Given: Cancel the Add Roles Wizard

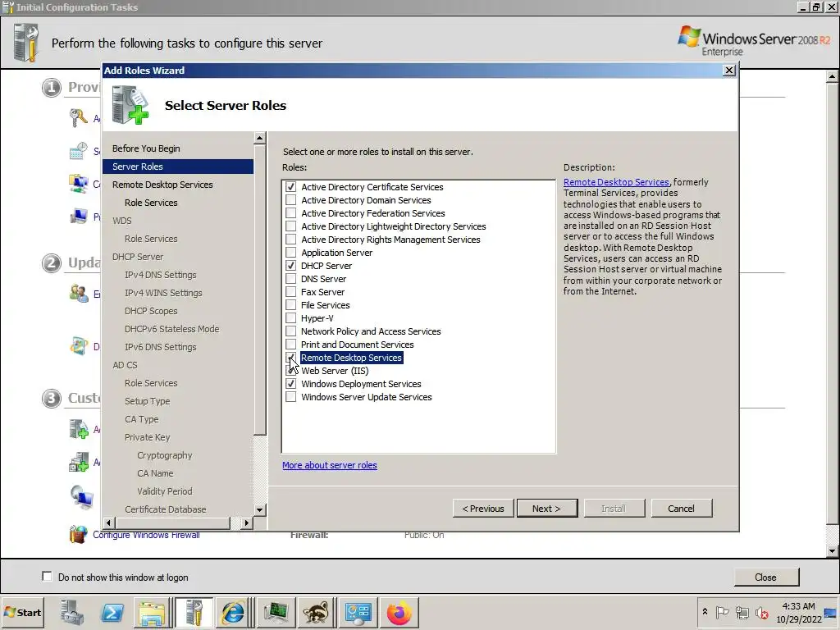Looking at the screenshot, I should click(x=682, y=509).
